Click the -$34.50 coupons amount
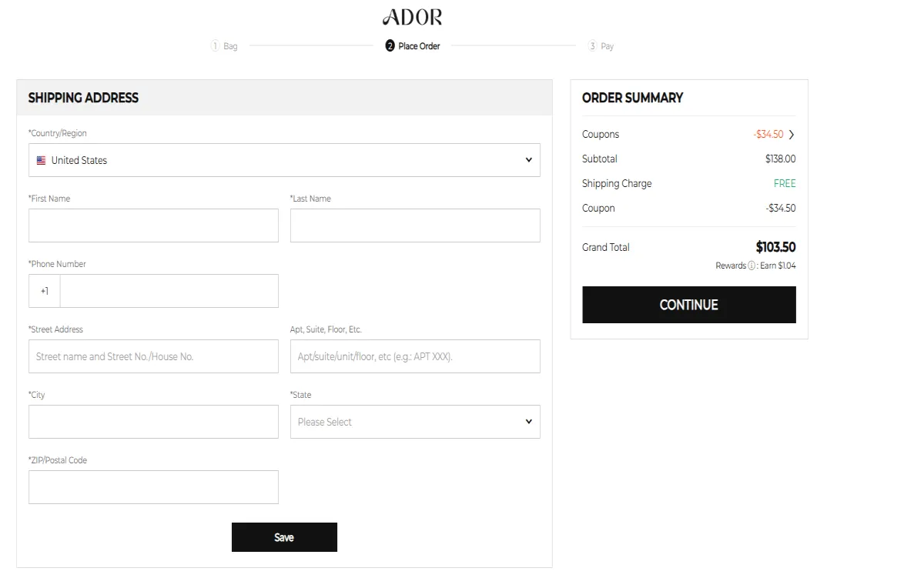 tap(768, 135)
